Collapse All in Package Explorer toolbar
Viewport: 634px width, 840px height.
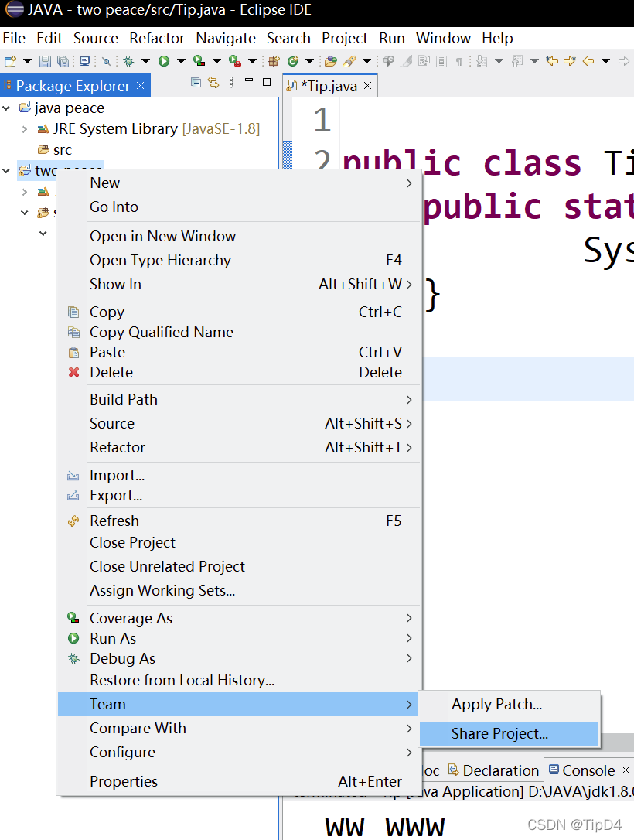(196, 82)
